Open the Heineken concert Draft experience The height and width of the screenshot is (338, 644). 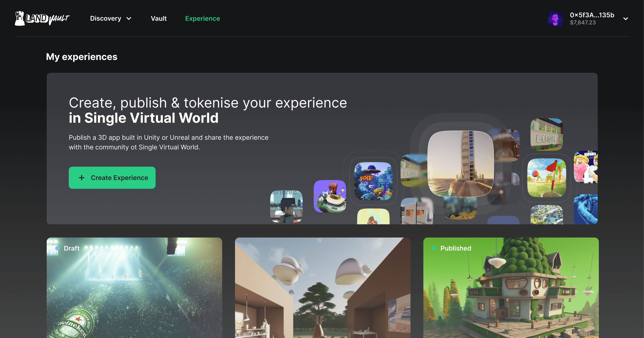coord(134,288)
